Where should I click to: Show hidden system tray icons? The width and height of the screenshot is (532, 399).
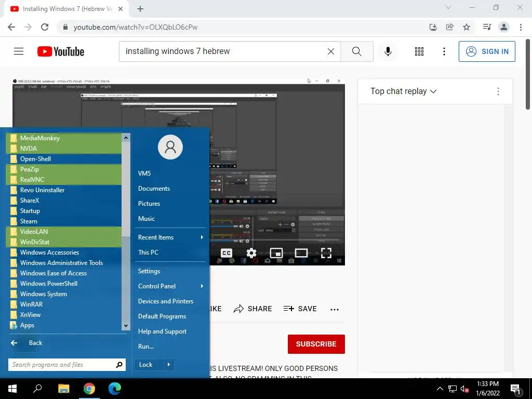440,389
